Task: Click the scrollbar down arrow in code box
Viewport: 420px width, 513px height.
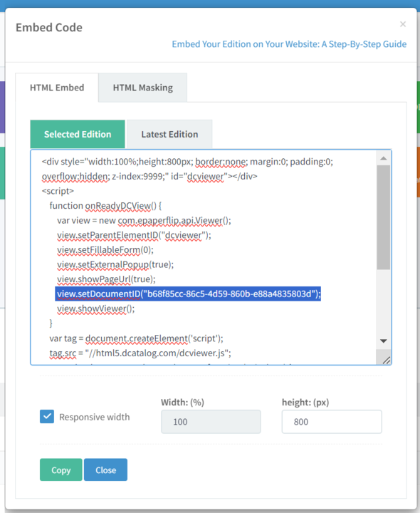Action: pos(384,341)
